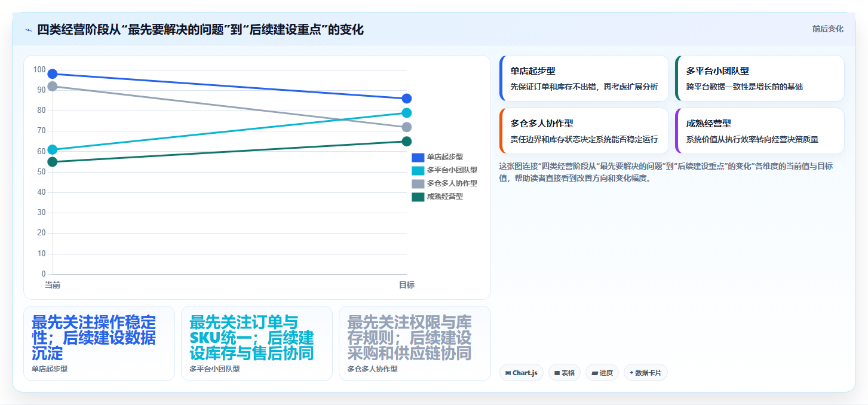Toggle 单店起步型 legend color box

pyautogui.click(x=418, y=157)
